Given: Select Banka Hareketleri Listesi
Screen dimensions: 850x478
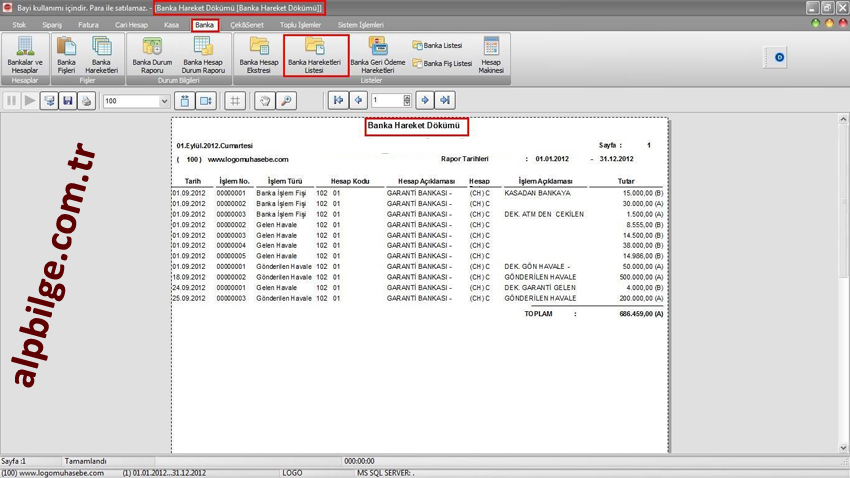Looking at the screenshot, I should click(315, 55).
